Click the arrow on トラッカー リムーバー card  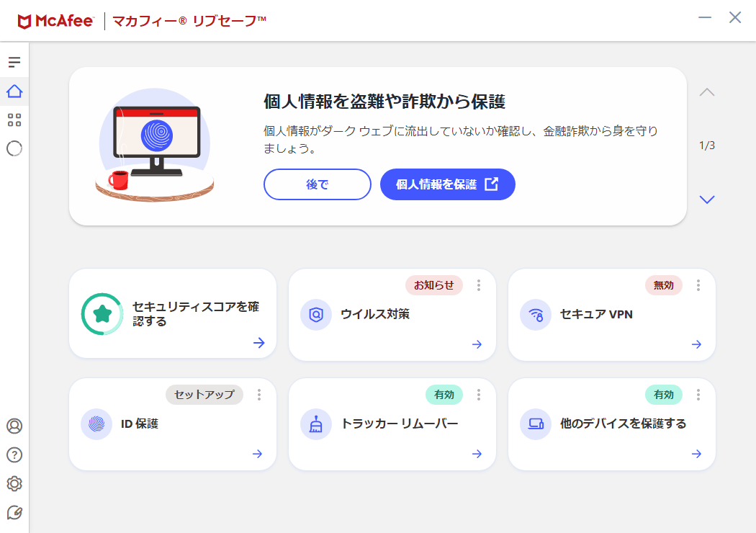point(477,454)
